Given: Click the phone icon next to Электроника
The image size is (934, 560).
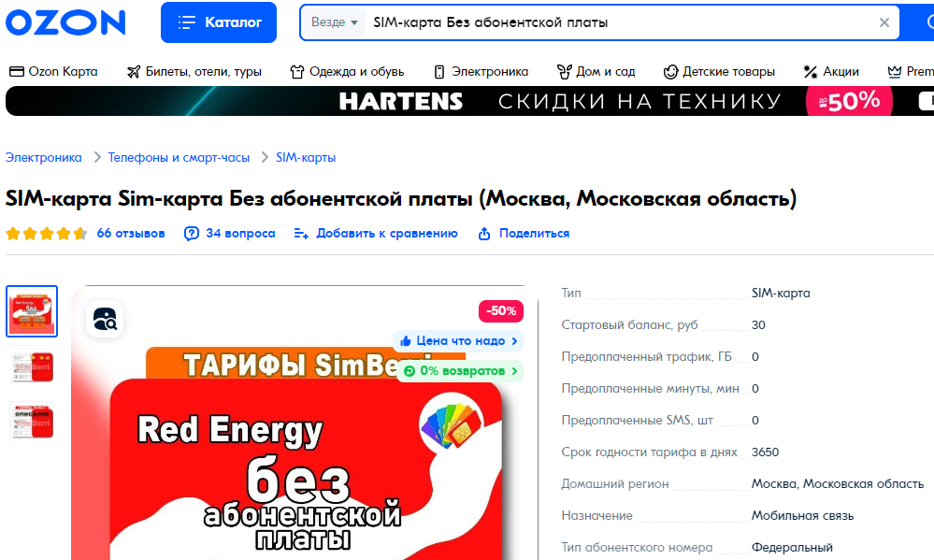Looking at the screenshot, I should [x=439, y=72].
